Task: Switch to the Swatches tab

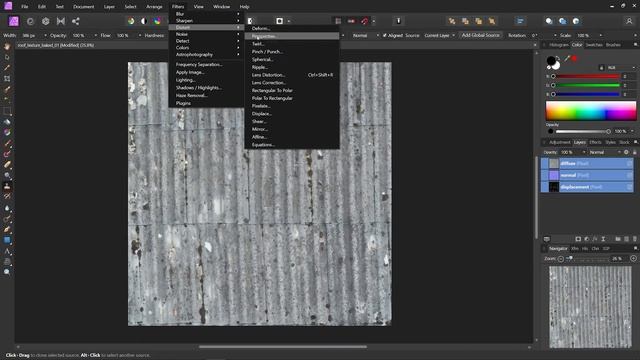Action: [x=594, y=45]
